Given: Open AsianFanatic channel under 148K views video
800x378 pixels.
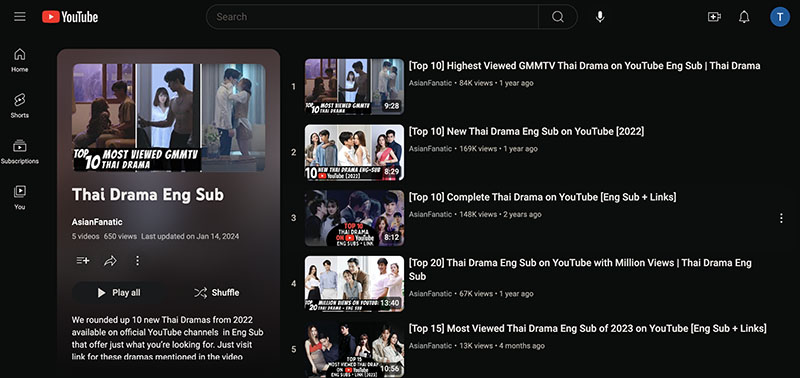Looking at the screenshot, I should tap(430, 215).
